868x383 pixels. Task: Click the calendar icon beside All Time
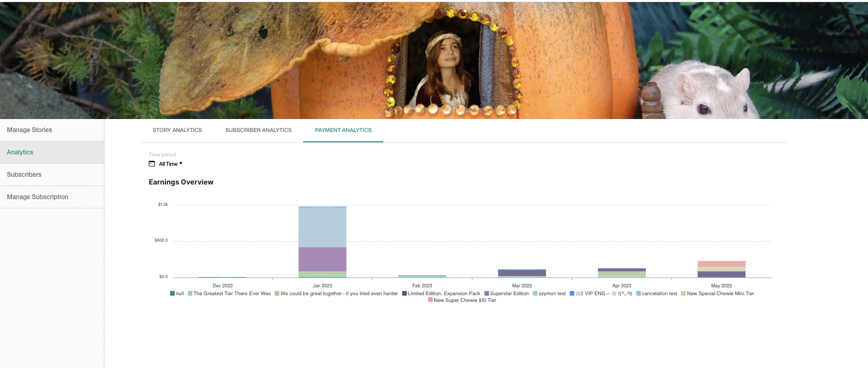(152, 164)
